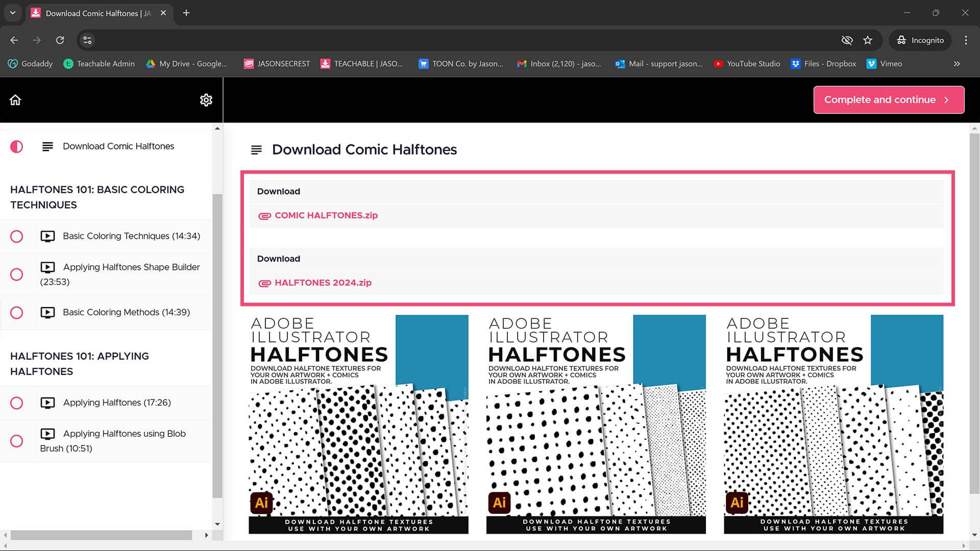View site information icon in address bar
980x551 pixels.
point(87,40)
